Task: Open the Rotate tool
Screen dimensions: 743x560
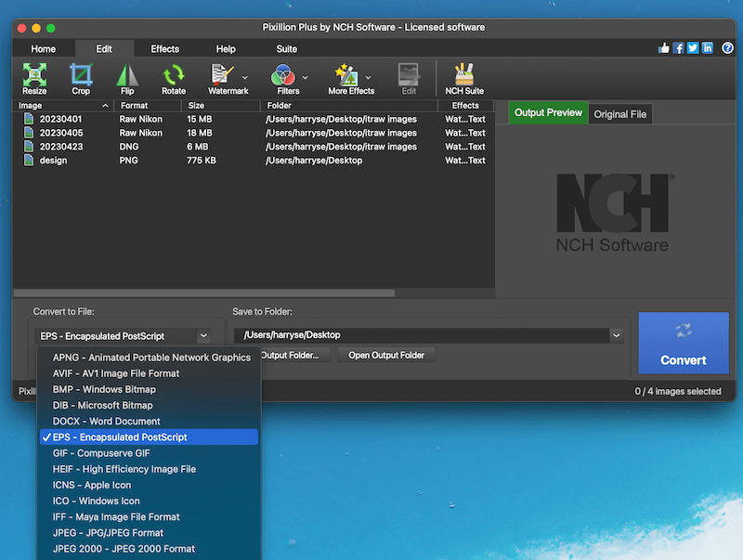Action: click(174, 79)
